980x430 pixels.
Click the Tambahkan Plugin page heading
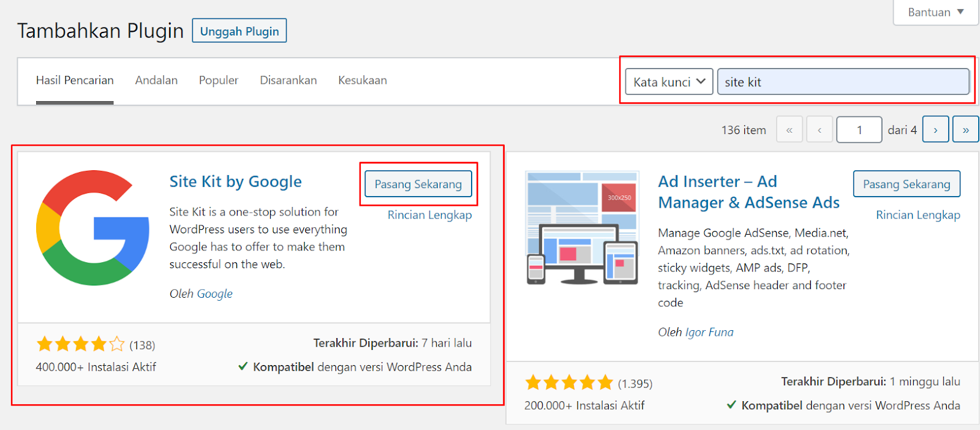[x=100, y=31]
